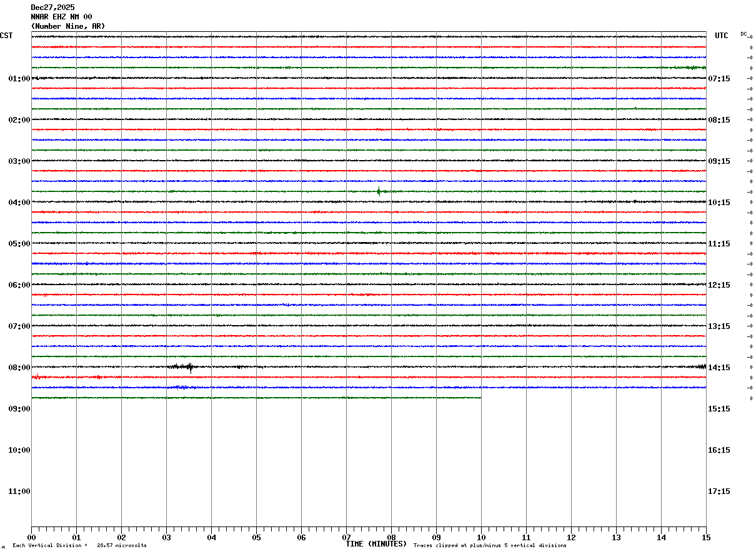756x554 pixels.
Task: Click minute 03 tick label on bottom axis
Action: pos(166,538)
